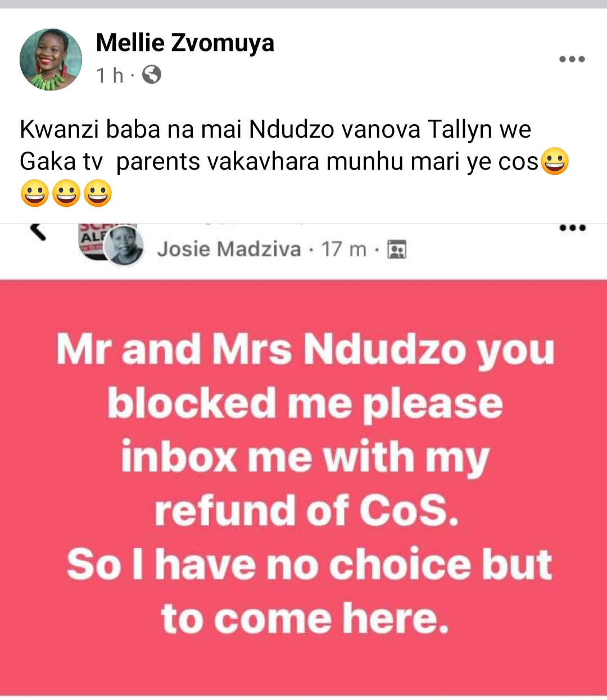This screenshot has height=700, width=607.
Task: Tap the row of three grinning emojis
Action: point(66,194)
